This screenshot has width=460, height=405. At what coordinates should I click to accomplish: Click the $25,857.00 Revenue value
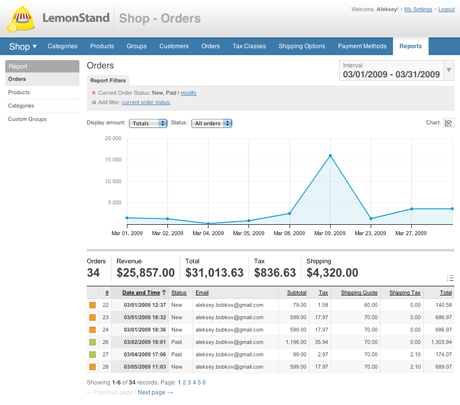click(146, 273)
